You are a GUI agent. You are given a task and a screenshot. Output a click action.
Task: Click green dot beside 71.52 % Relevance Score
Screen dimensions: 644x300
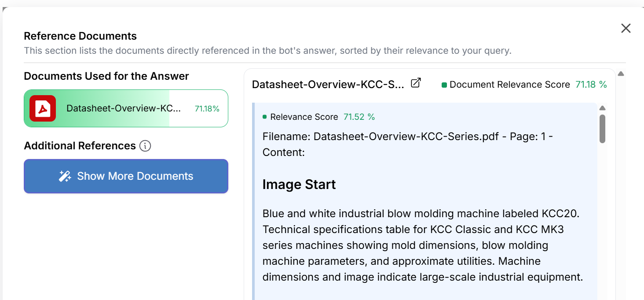265,117
